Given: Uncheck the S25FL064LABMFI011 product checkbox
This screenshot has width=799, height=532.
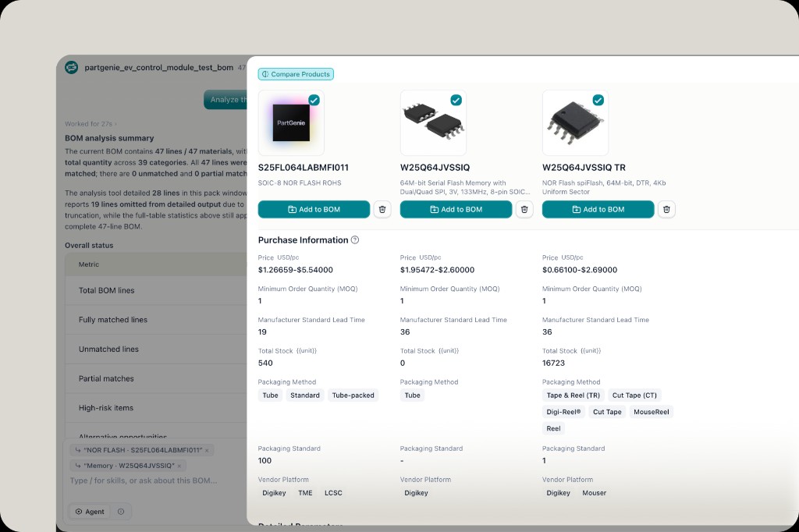Looking at the screenshot, I should 314,100.
